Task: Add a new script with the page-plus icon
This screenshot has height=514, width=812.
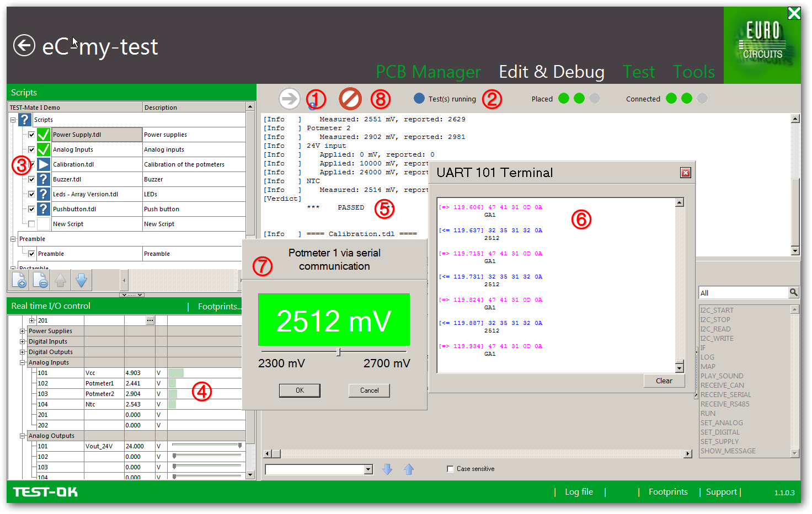Action: pyautogui.click(x=19, y=280)
